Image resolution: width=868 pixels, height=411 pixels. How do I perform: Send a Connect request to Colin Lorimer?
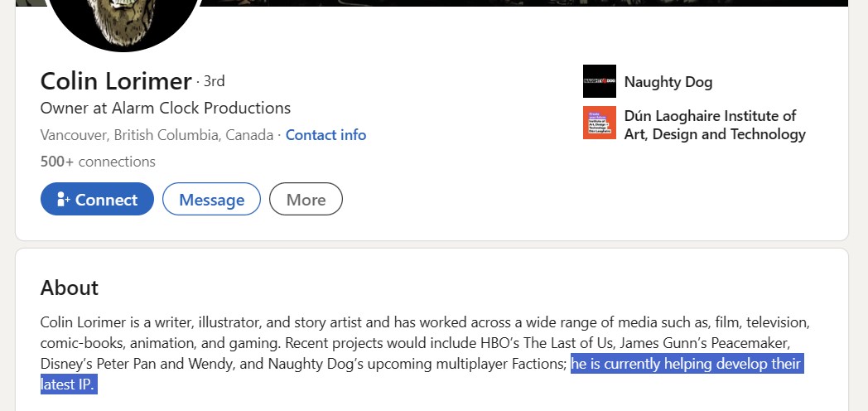pyautogui.click(x=97, y=199)
